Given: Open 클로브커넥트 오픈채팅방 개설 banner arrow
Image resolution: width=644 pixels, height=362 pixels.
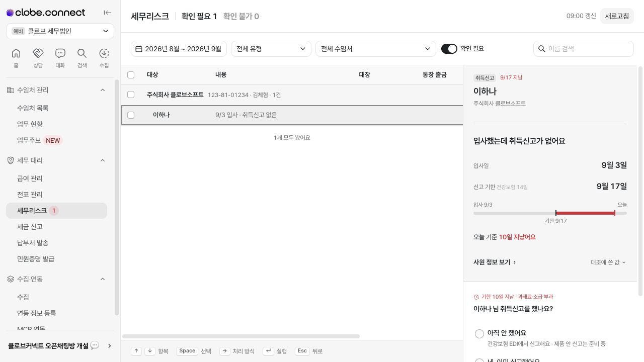Looking at the screenshot, I should 110,346.
